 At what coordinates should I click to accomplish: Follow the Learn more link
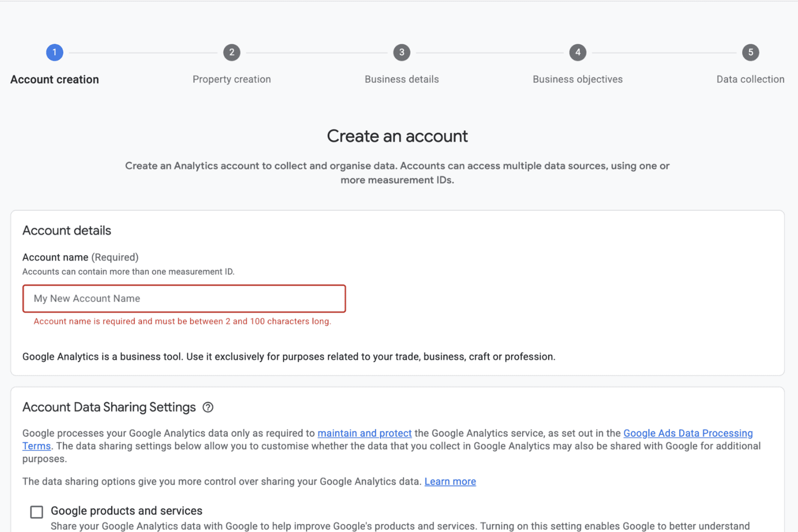point(450,482)
